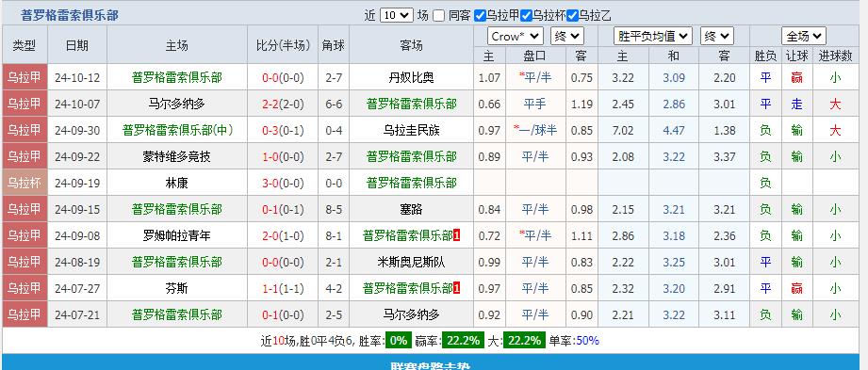Open the 全场 dropdown

(x=803, y=37)
